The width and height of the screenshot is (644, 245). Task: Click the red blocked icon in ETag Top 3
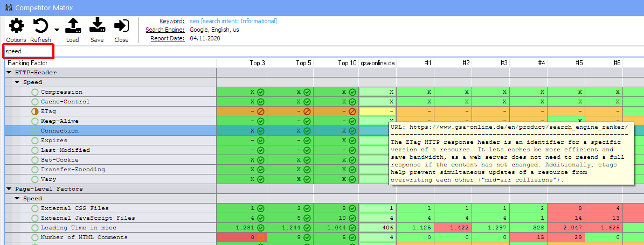[261, 111]
